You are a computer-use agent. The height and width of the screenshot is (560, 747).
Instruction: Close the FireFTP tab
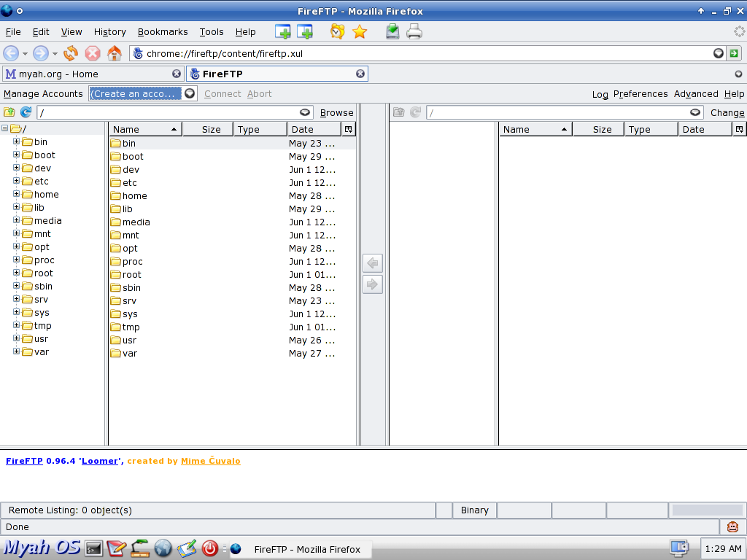(x=360, y=74)
